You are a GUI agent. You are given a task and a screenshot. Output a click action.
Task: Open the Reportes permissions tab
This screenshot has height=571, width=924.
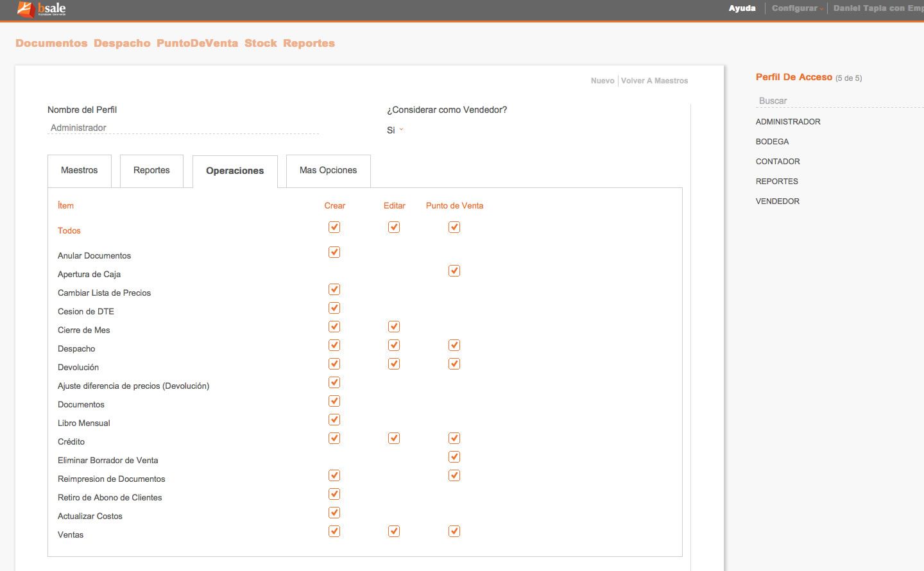click(x=151, y=171)
